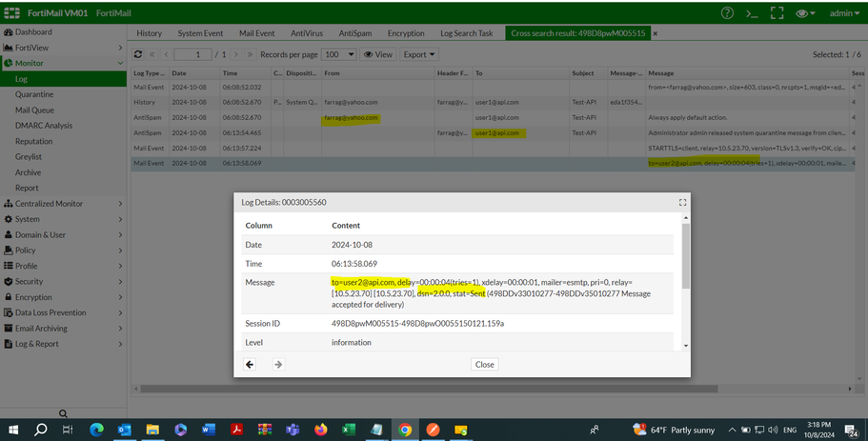The width and height of the screenshot is (868, 441).
Task: Open the CLI console icon
Action: tap(753, 13)
